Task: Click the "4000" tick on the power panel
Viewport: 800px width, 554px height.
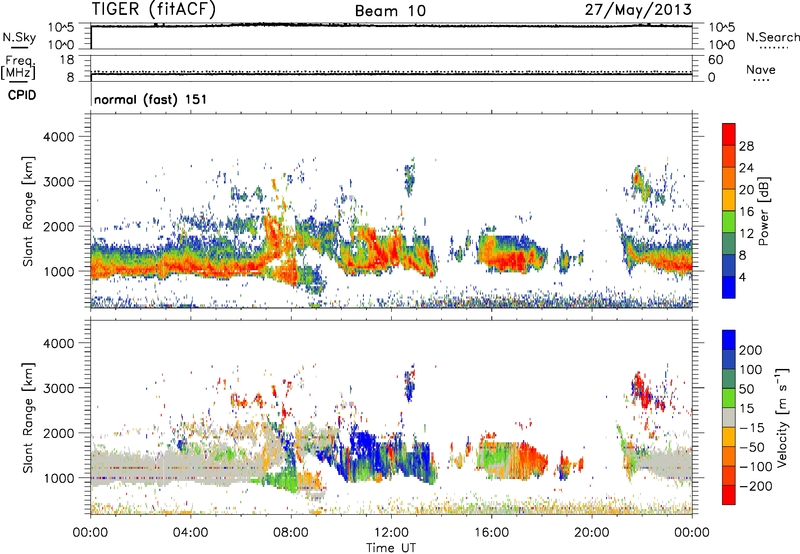Action: tap(58, 137)
